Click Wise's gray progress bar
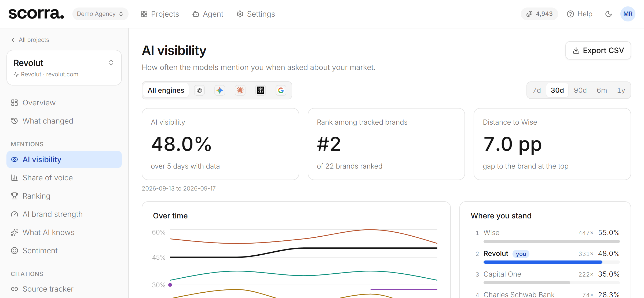The width and height of the screenshot is (644, 298). 551,241
